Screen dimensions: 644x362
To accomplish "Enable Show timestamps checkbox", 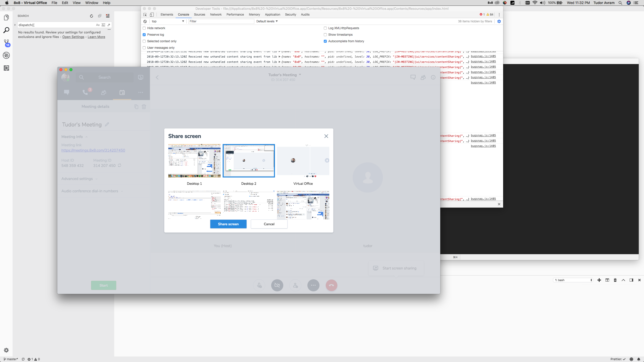I will tap(325, 35).
